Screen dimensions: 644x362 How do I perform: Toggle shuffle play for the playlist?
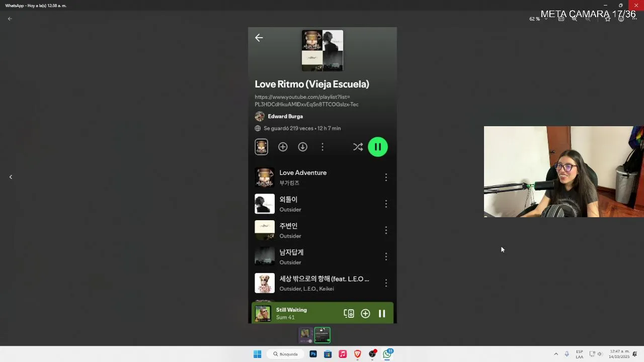(358, 147)
